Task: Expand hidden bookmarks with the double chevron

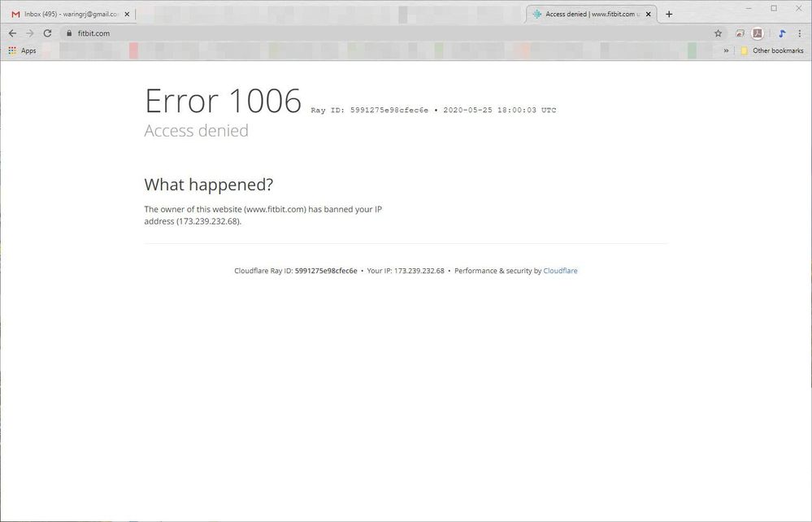Action: (727, 50)
